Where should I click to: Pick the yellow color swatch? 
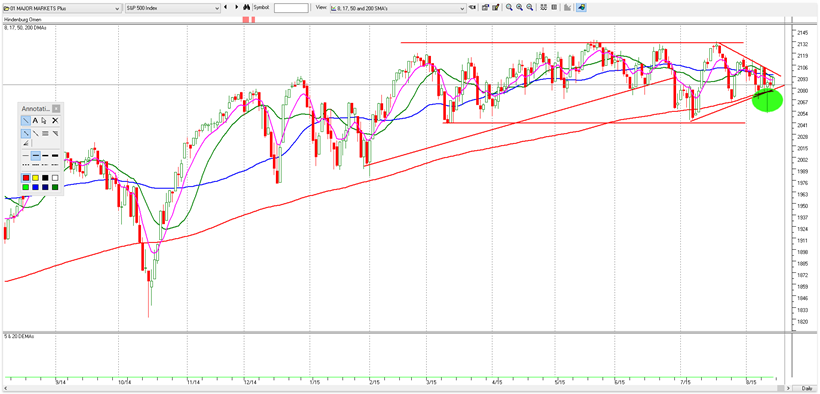tap(36, 178)
